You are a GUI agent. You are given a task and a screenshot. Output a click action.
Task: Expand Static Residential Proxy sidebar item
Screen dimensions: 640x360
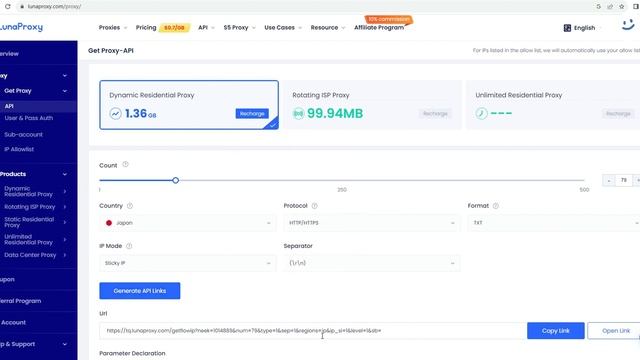coord(65,222)
